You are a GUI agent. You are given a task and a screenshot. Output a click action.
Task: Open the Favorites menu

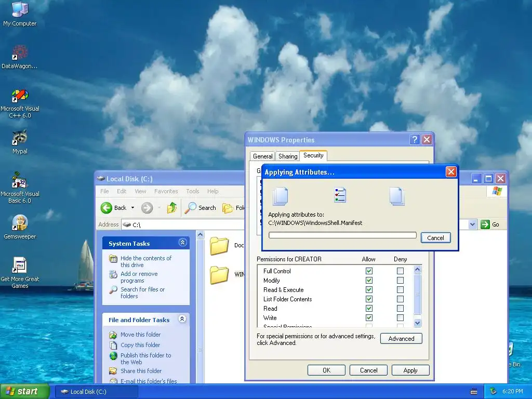166,191
